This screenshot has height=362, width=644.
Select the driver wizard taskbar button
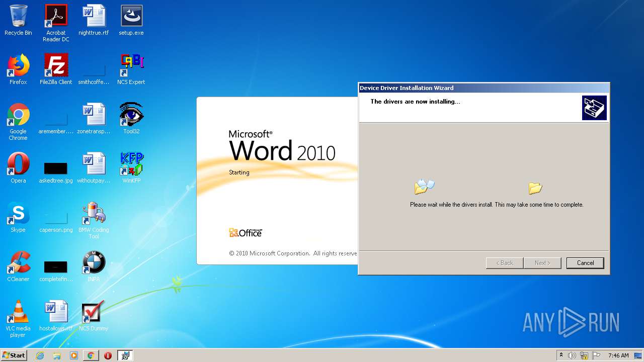[x=125, y=355]
